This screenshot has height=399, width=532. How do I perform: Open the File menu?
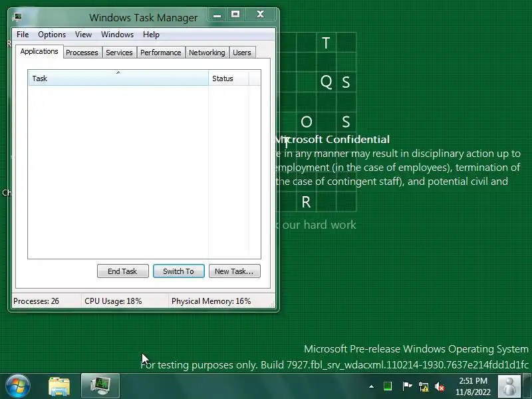(23, 35)
